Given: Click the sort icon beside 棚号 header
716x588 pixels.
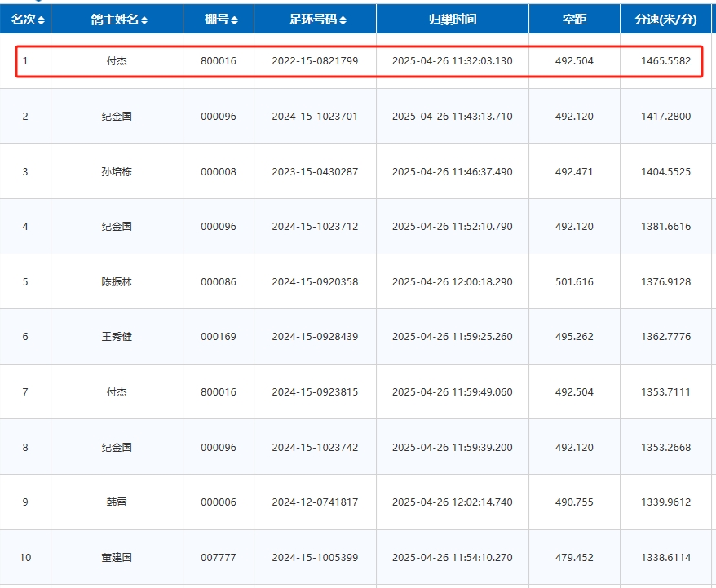Looking at the screenshot, I should point(235,20).
